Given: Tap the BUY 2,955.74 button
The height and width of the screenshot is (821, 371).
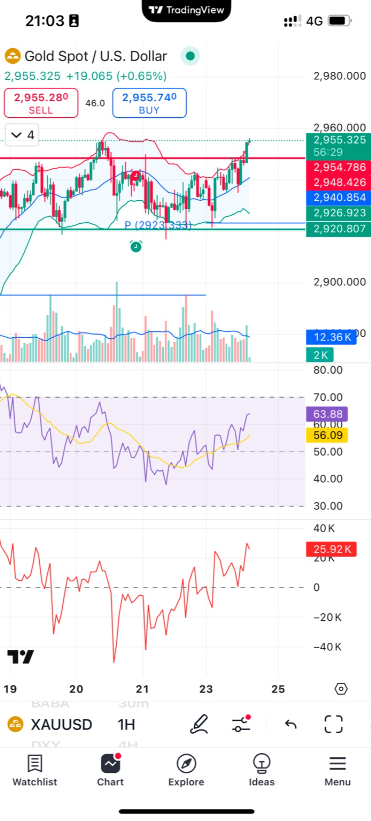Looking at the screenshot, I should coord(149,103).
